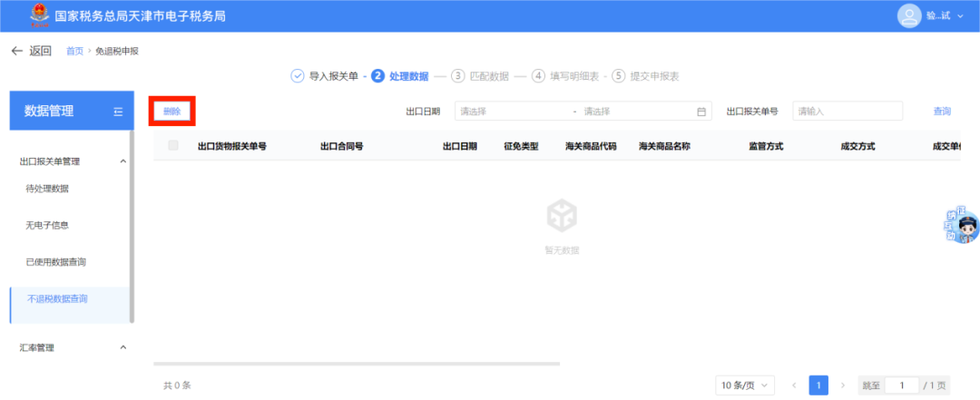
Task: Click the 删除 button
Action: [171, 112]
